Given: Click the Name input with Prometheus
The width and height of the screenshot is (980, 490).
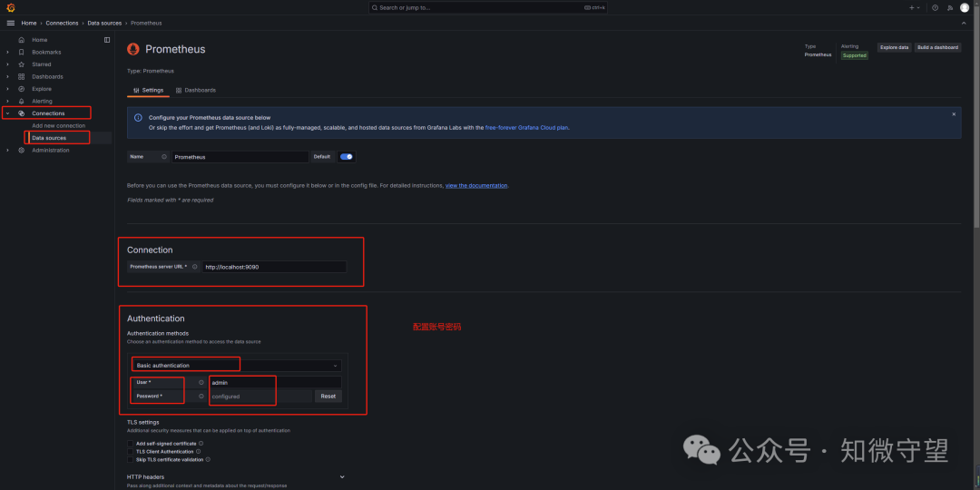Looking at the screenshot, I should pos(240,157).
